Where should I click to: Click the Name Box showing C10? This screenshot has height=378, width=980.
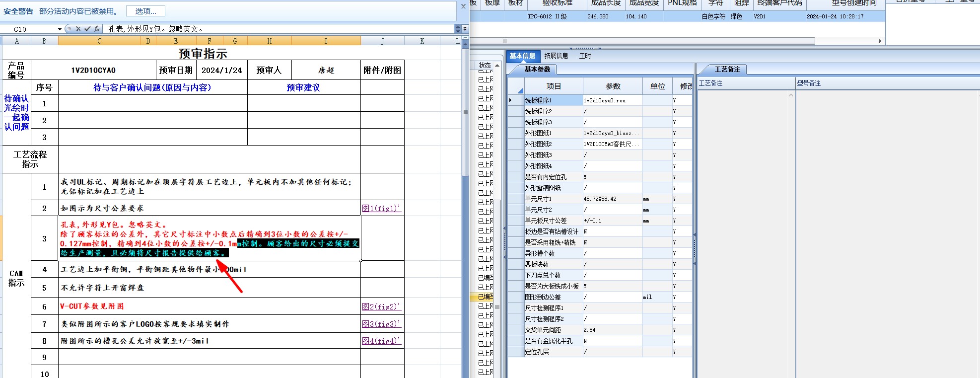coord(29,29)
